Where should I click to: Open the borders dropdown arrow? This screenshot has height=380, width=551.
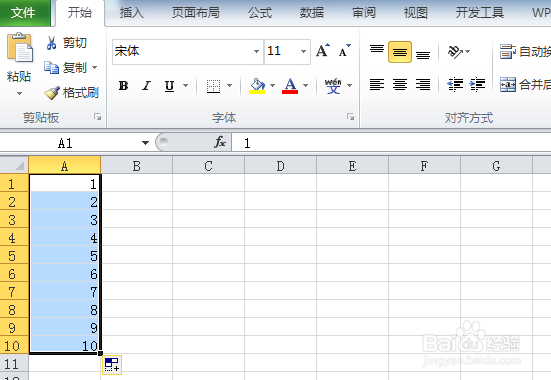pos(229,85)
